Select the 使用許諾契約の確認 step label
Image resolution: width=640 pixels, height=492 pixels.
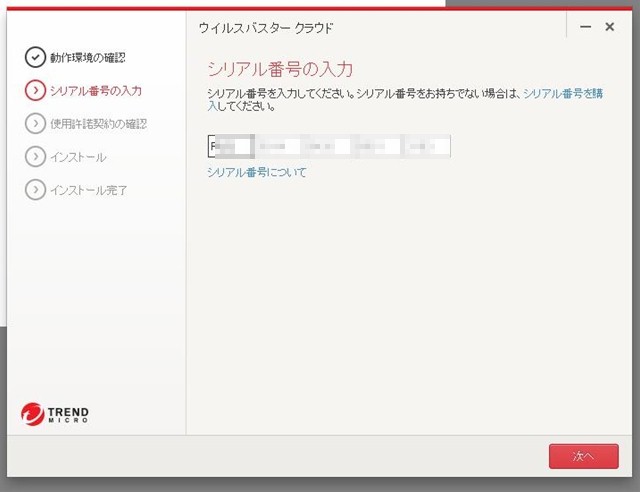98,124
